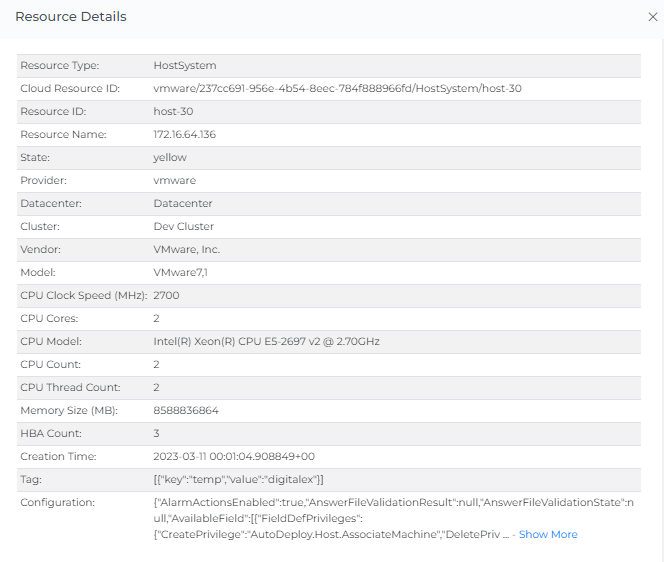
Task: Close the Resource Details panel
Action: (x=653, y=17)
